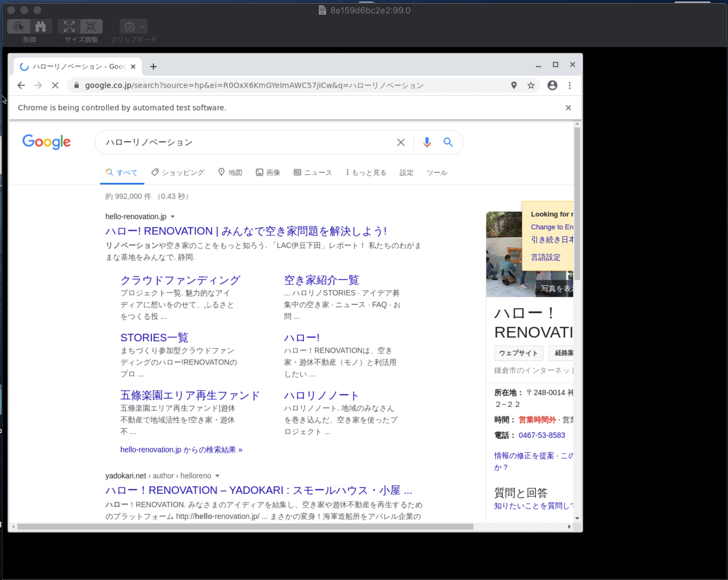Select the 地図 search tab
This screenshot has height=580, width=728.
tap(230, 173)
